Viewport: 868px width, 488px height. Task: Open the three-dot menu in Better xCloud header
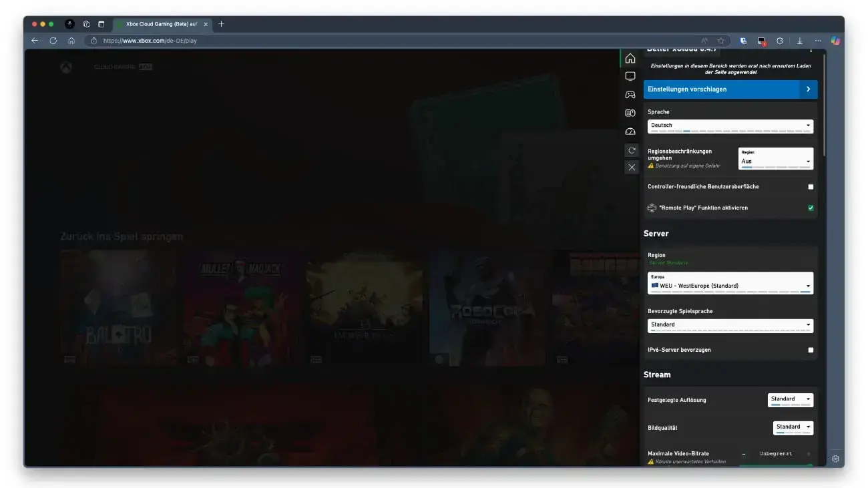(x=811, y=49)
